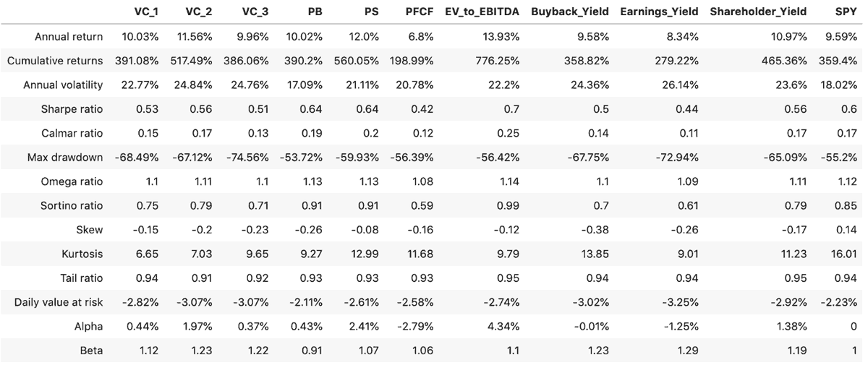Select the Cumulative returns row label
This screenshot has width=868, height=365.
coord(55,61)
